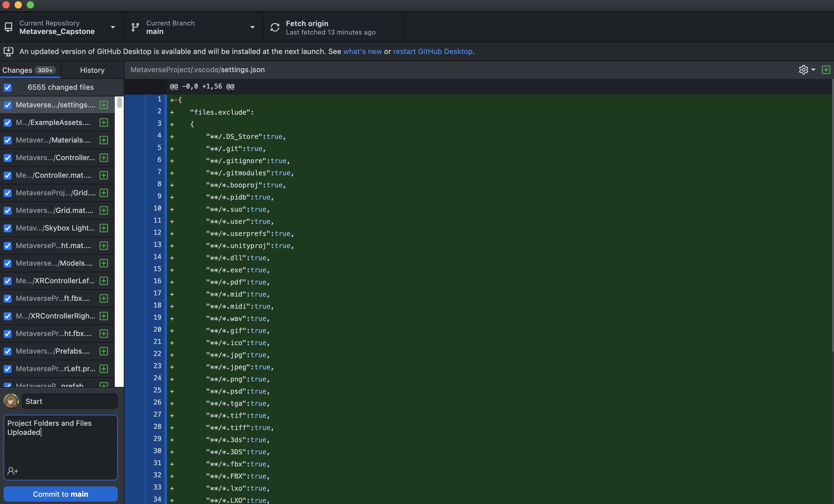Click added status icon for XRControllerLef row

point(104,281)
